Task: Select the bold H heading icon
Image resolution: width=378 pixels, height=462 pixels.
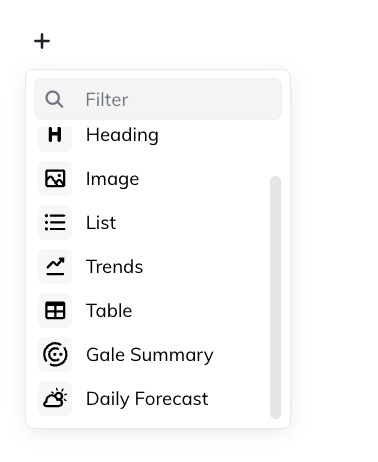Action: [55, 135]
